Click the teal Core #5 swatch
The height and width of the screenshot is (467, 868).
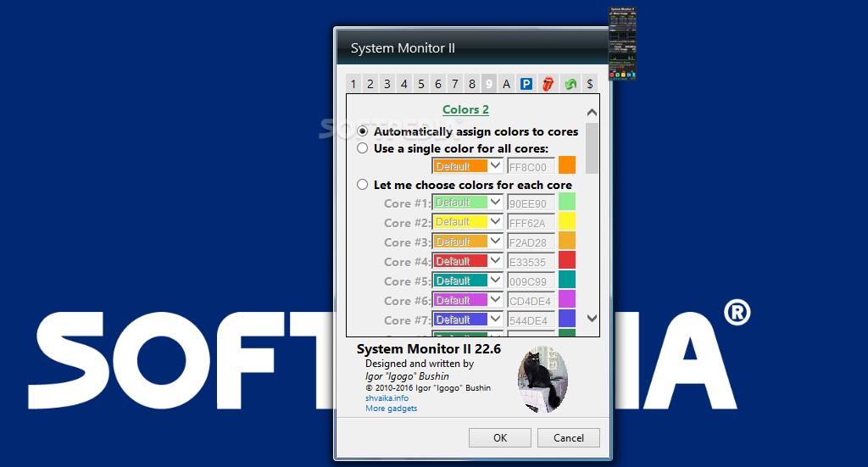pyautogui.click(x=567, y=280)
